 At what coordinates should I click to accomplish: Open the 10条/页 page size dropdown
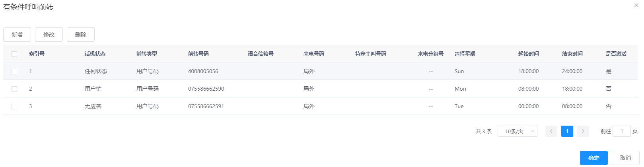[517, 131]
